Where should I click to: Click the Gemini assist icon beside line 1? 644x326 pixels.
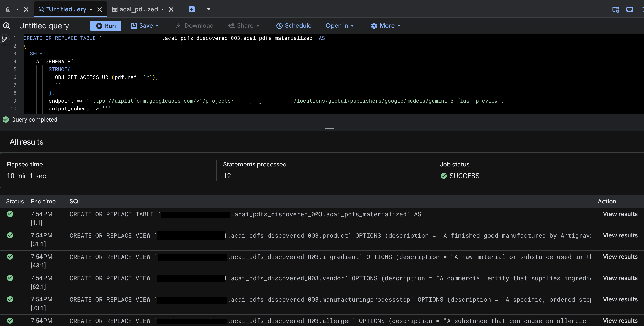5,39
